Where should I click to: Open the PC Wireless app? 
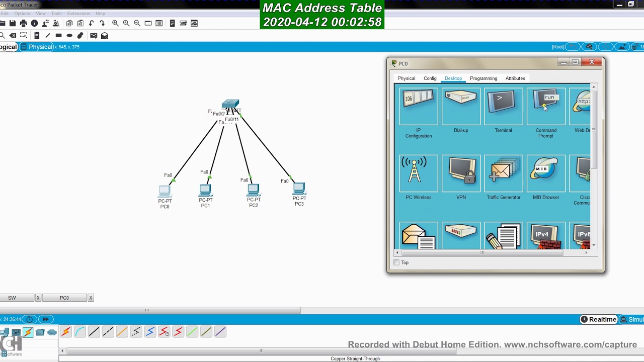(419, 174)
